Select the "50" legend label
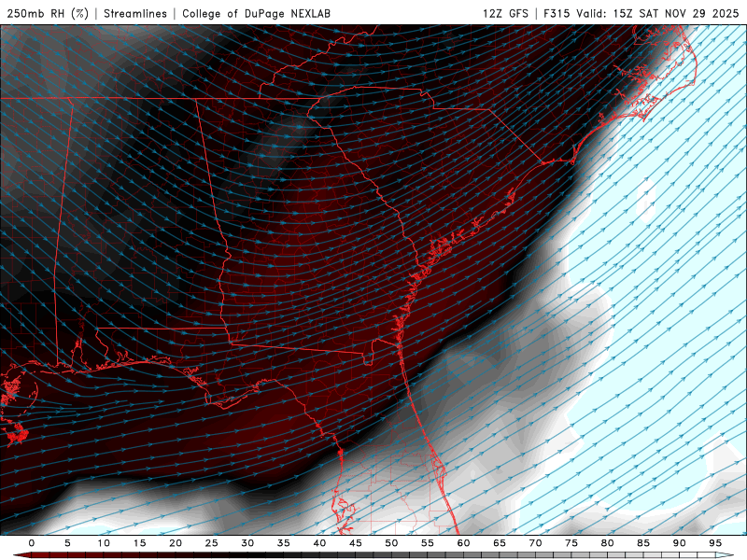Screen dimensions: 747x560 click(391, 543)
